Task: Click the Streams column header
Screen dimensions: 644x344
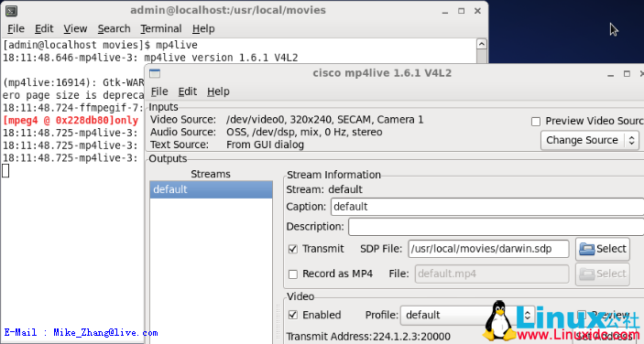Action: pos(211,174)
